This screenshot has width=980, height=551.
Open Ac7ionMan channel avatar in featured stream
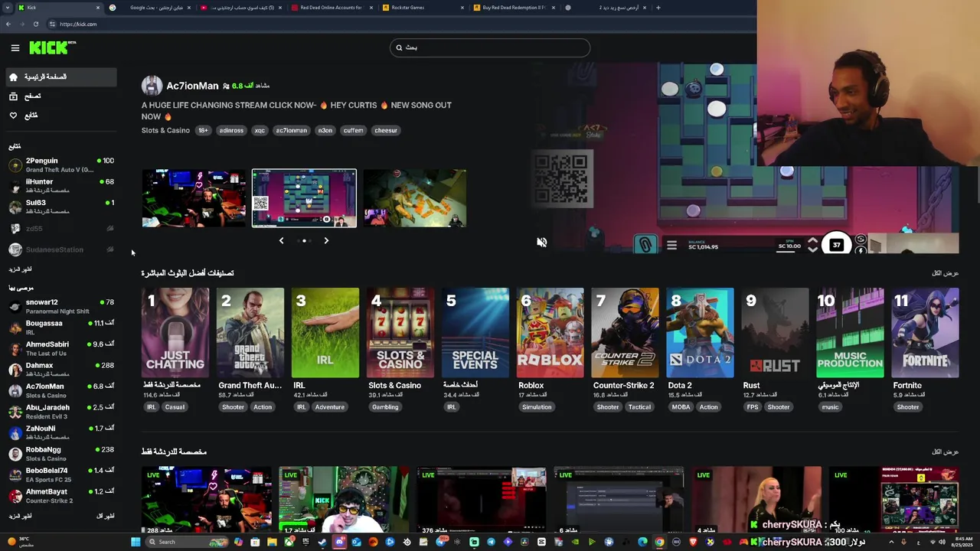[152, 86]
